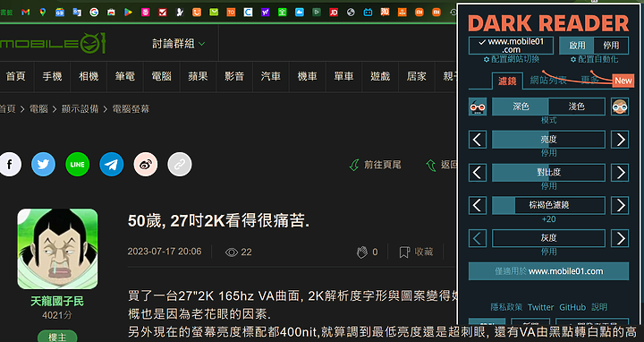Share post via Twitter icon
This screenshot has height=342, width=644.
coord(43,165)
